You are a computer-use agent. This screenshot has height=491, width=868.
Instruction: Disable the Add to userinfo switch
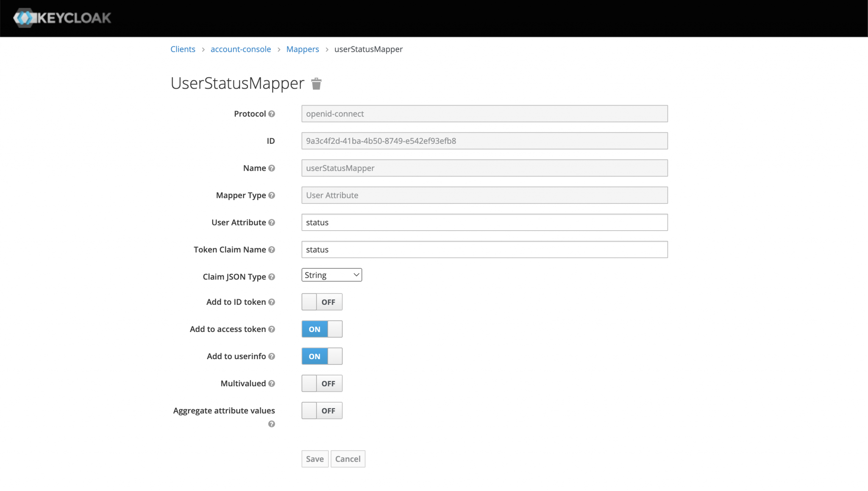point(322,356)
